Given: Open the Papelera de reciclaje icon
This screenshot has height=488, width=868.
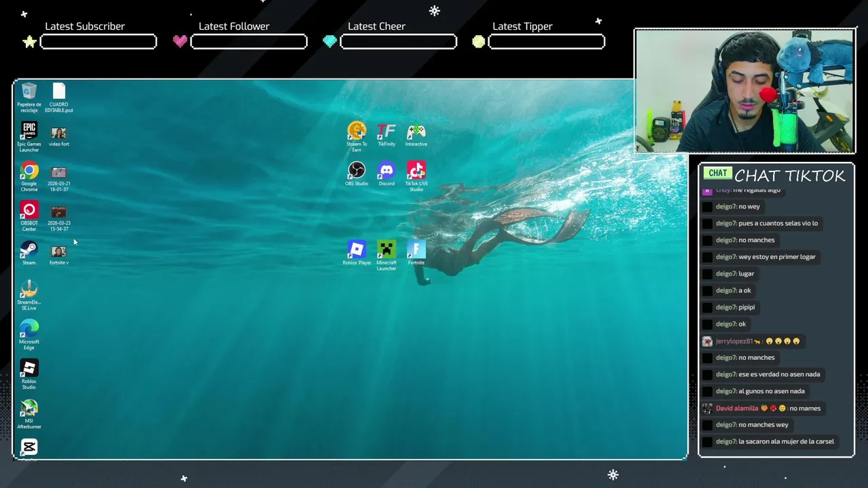Looking at the screenshot, I should coord(29,97).
